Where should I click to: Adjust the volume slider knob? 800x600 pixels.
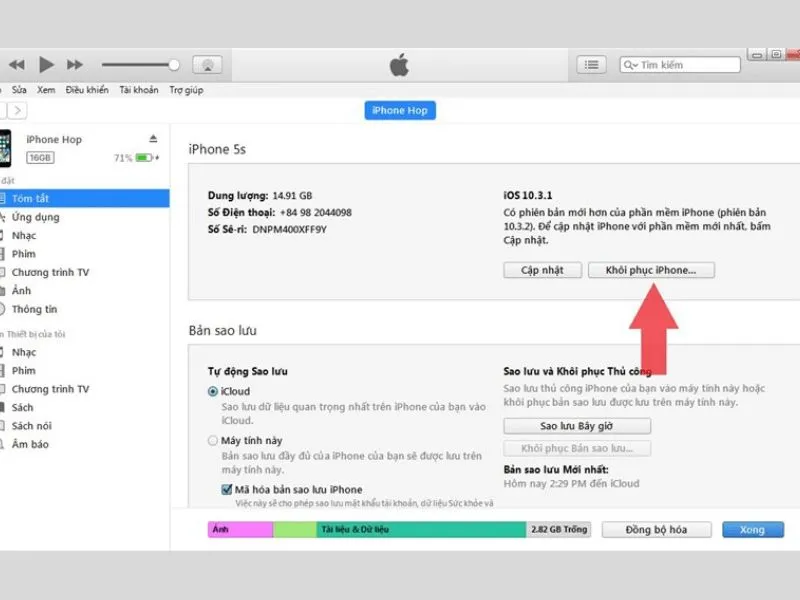tap(174, 65)
